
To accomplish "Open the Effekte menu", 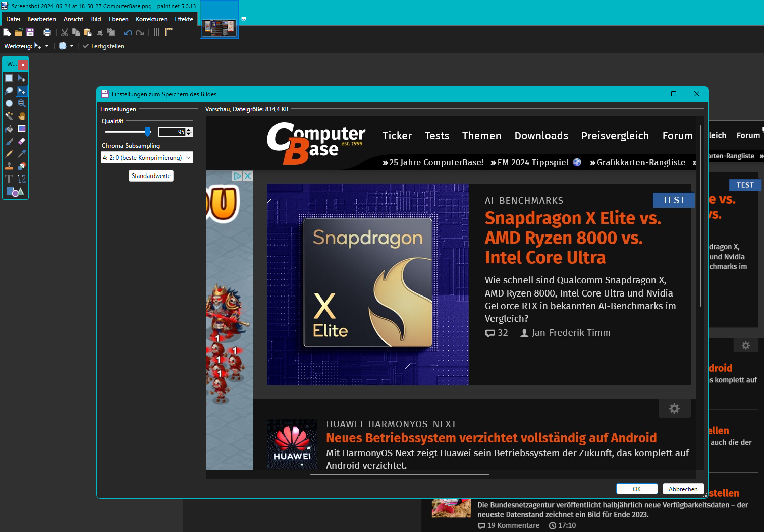I will tap(184, 19).
